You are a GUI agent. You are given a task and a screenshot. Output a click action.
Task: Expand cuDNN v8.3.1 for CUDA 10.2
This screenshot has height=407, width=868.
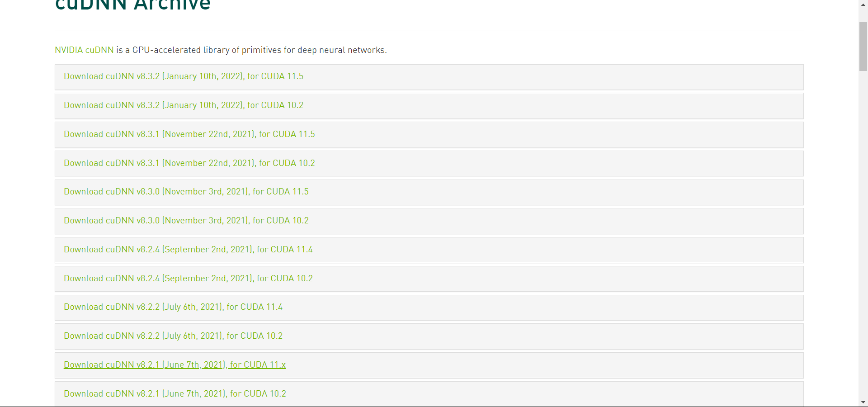coord(189,163)
